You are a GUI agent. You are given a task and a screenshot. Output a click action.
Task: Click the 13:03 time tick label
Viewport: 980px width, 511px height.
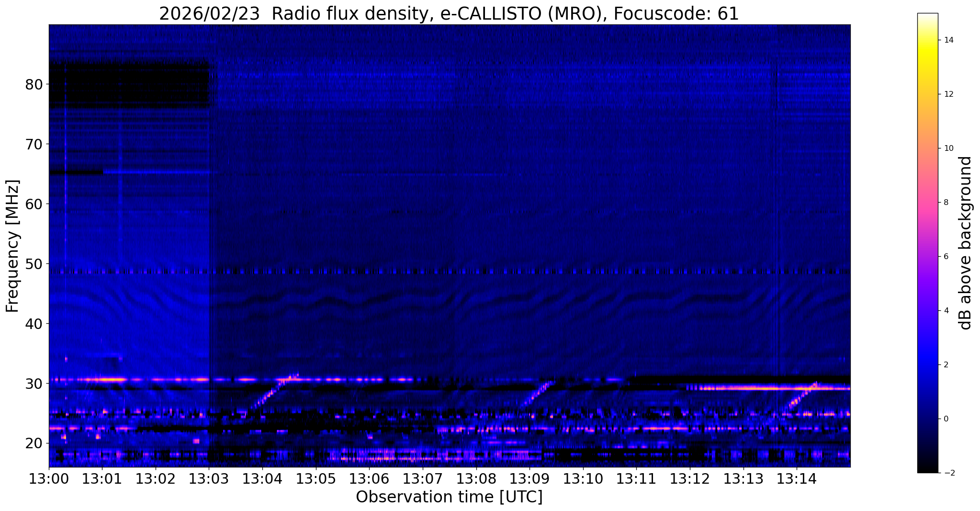209,479
